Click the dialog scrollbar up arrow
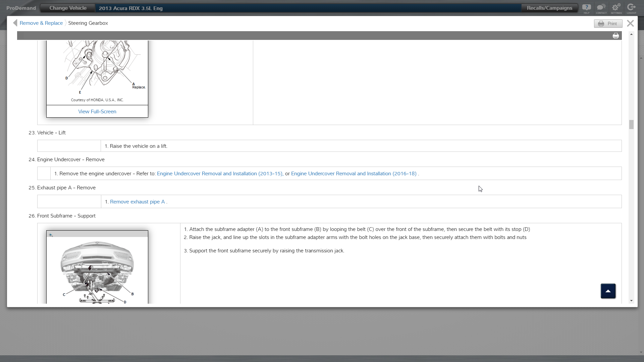 tap(631, 35)
